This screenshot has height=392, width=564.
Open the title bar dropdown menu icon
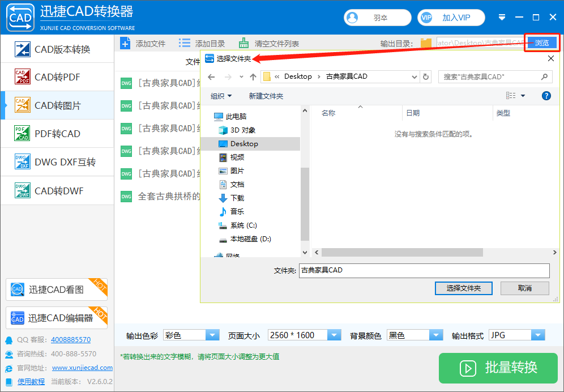pyautogui.click(x=502, y=18)
